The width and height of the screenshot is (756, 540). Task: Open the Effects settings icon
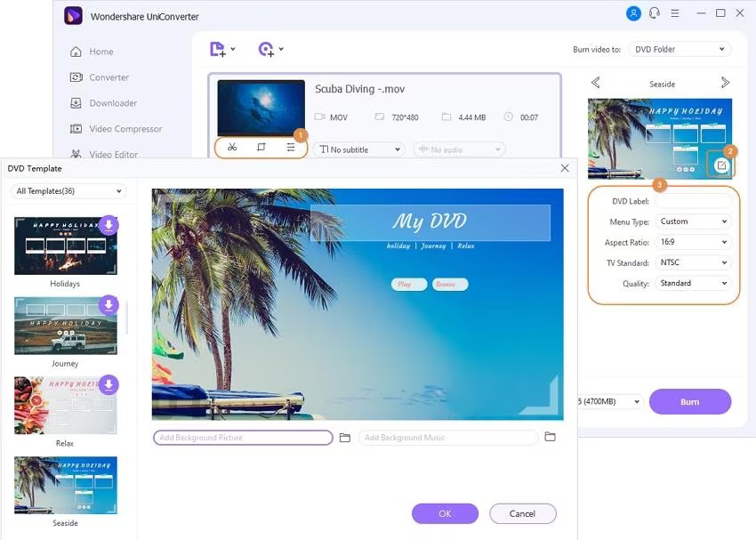click(291, 148)
